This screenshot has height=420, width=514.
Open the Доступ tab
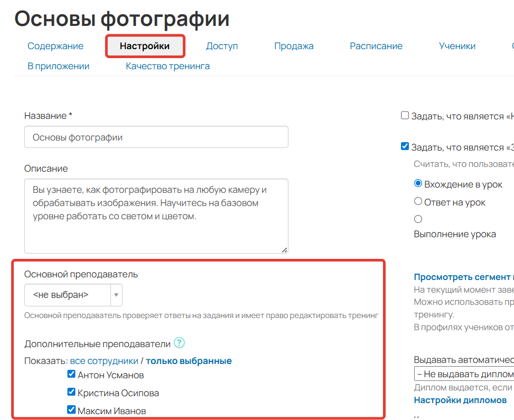point(222,46)
